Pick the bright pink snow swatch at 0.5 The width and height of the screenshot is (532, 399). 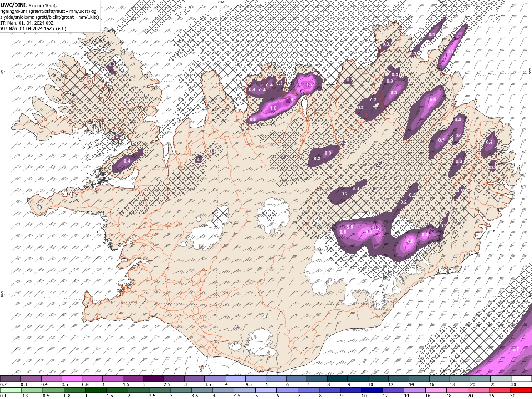(x=71, y=379)
